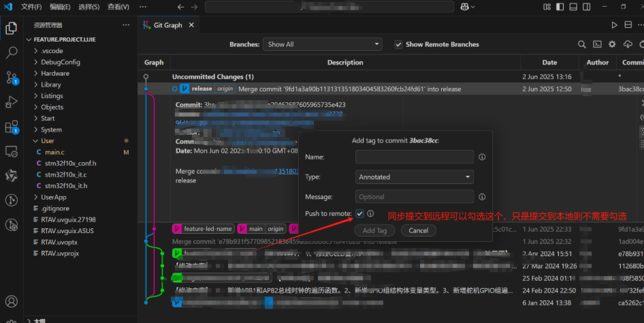The image size is (644, 323).
Task: Click the info icon beside the Message field
Action: point(482,197)
